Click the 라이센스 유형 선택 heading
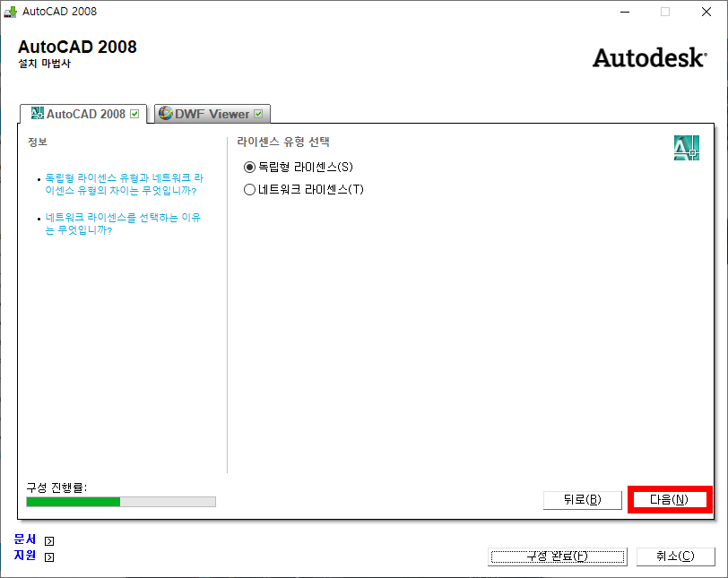This screenshot has width=728, height=578. pos(283,142)
